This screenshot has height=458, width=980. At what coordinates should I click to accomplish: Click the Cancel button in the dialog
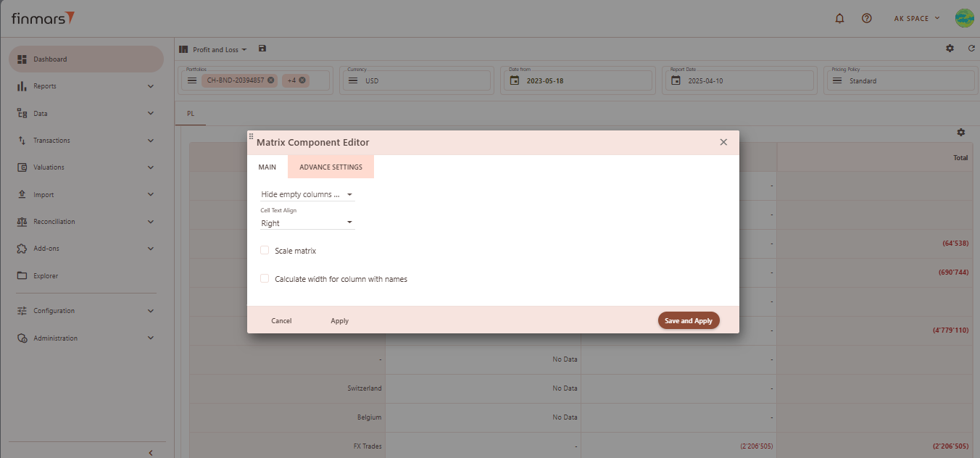pos(281,321)
